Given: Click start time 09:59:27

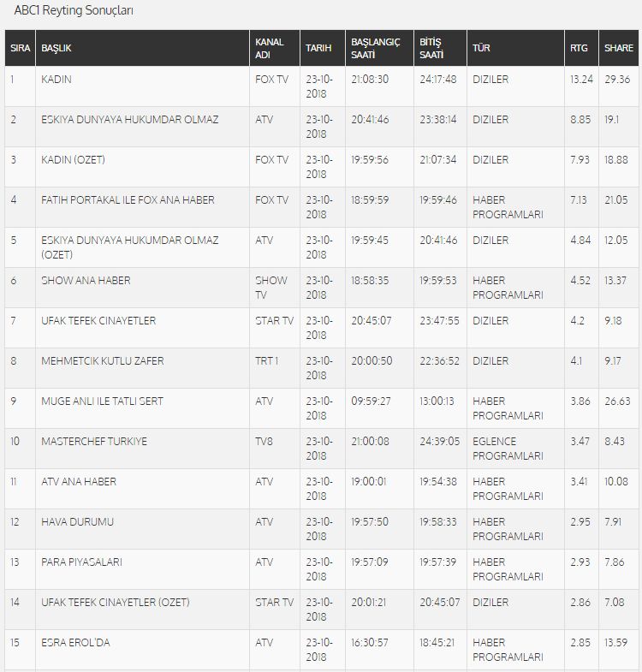Looking at the screenshot, I should (372, 401).
